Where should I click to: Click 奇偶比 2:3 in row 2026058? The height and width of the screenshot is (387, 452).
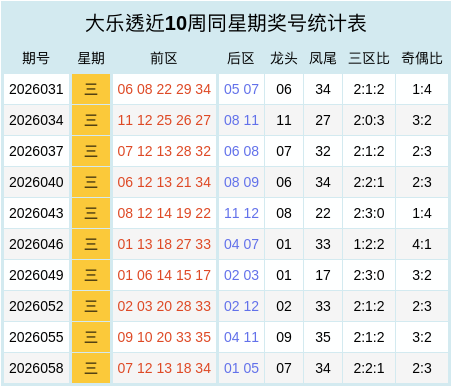[x=422, y=368]
